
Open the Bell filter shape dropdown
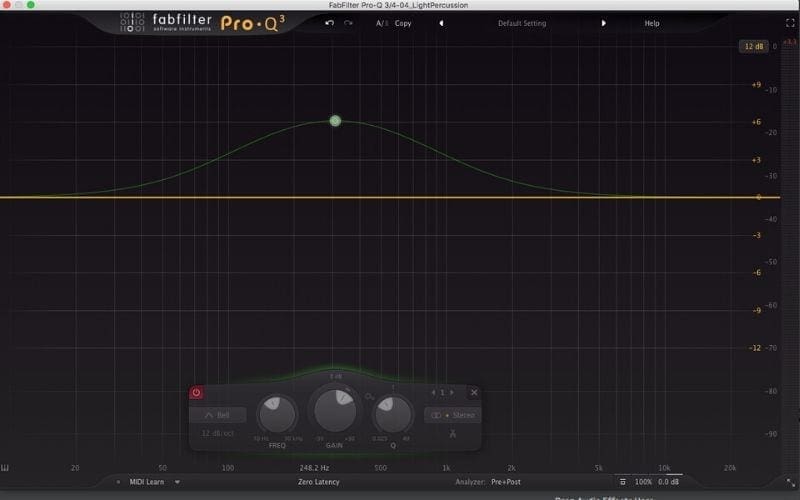[218, 415]
